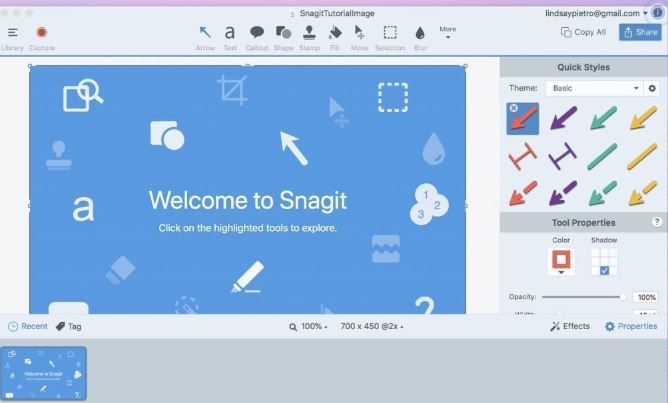Pick the Shape tool
The image size is (668, 403).
[x=283, y=37]
